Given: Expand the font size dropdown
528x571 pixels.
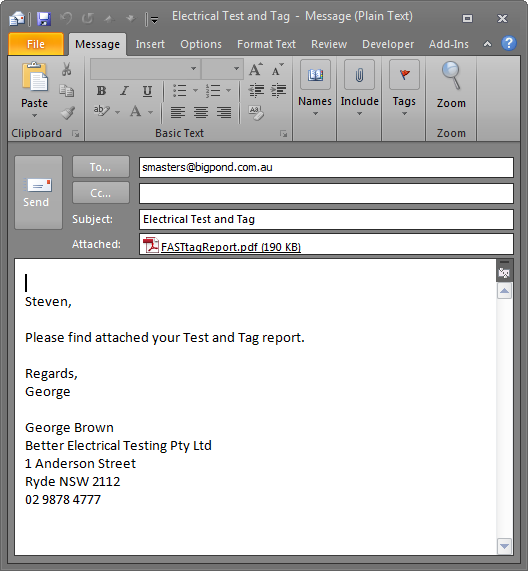Looking at the screenshot, I should click(236, 68).
